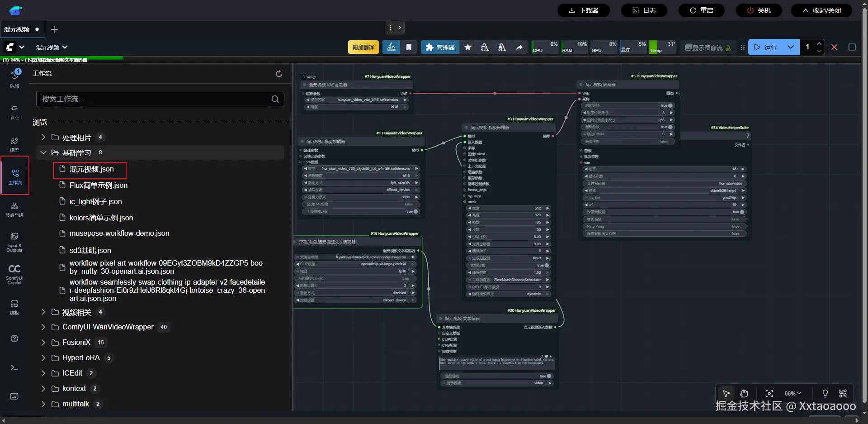The height and width of the screenshot is (424, 868).
Task: Click the 搜索工作流 search field
Action: pos(160,99)
